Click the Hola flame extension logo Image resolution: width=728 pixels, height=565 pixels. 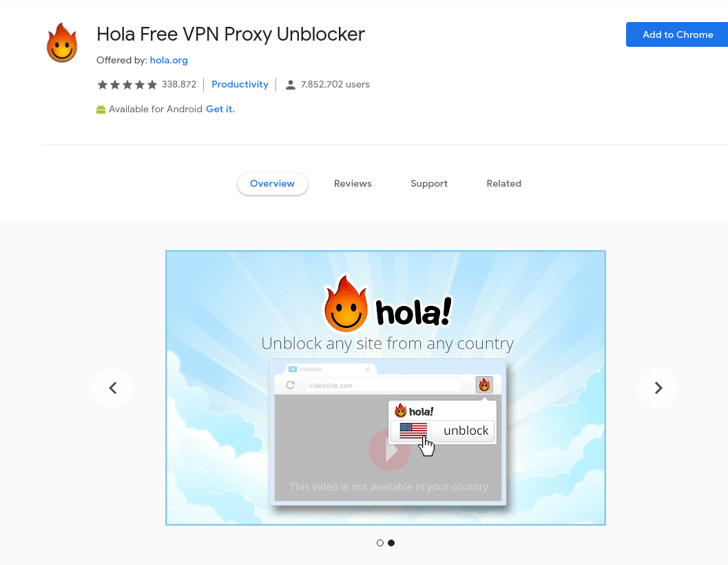[62, 42]
